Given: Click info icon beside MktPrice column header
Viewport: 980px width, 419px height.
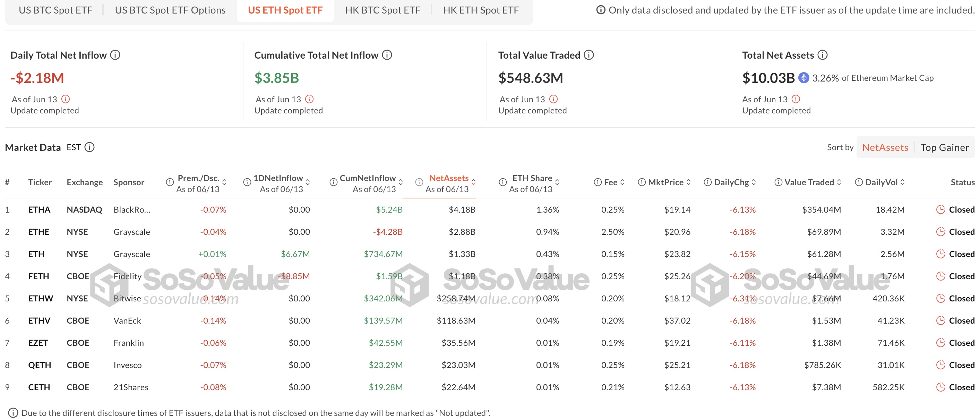Looking at the screenshot, I should (642, 182).
